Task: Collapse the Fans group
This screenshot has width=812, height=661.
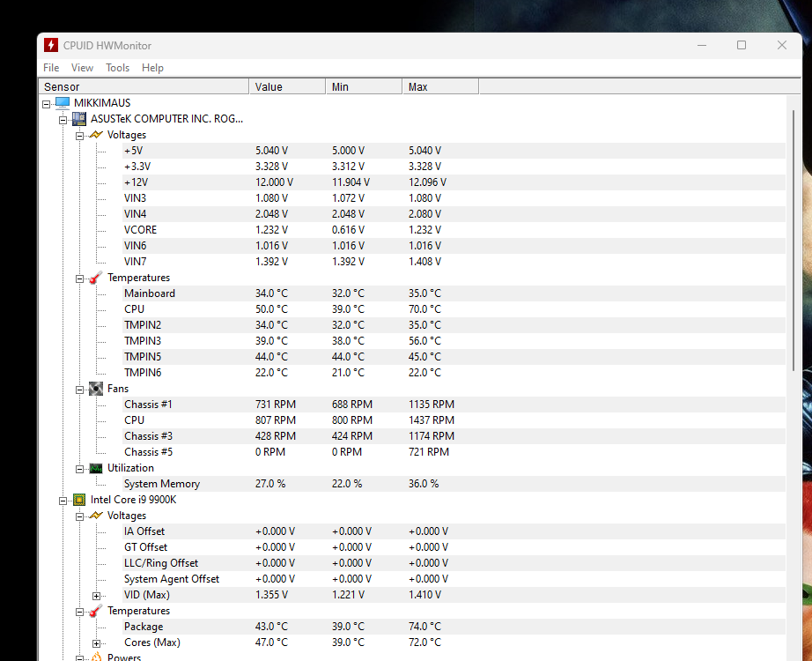Action: point(79,390)
